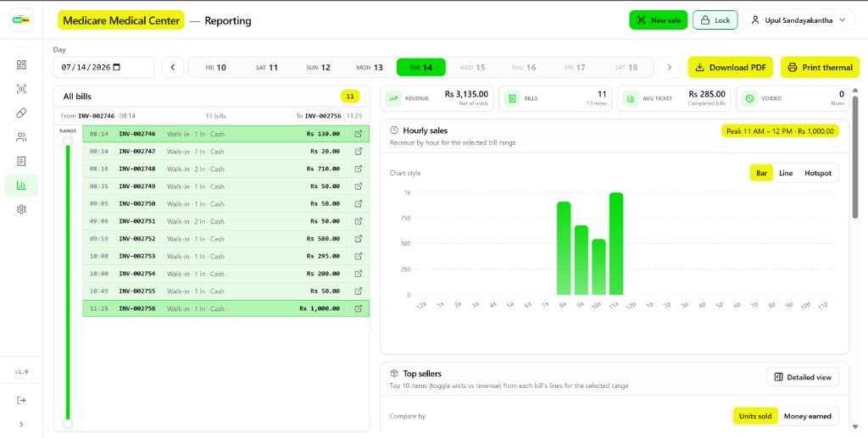Click the Medicare app logo
Image resolution: width=868 pixels, height=438 pixels.
(21, 20)
